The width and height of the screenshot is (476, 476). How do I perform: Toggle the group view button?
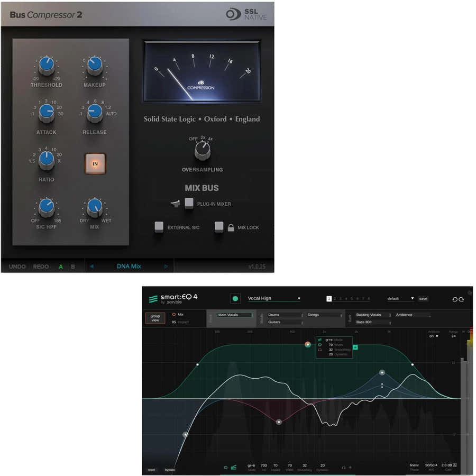point(155,318)
